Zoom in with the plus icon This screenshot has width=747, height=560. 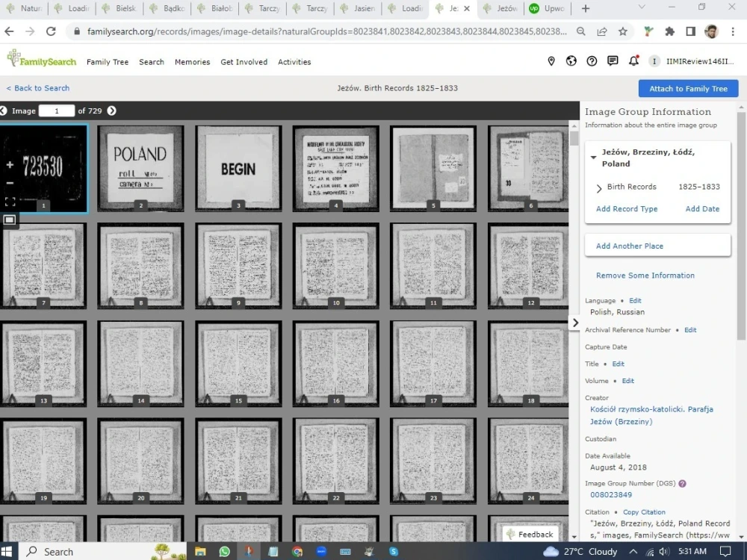[10, 165]
